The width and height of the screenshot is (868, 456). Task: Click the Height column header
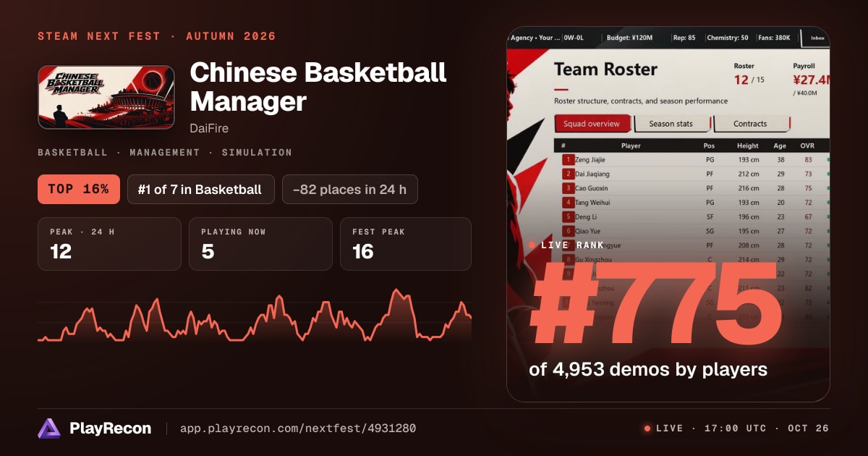pos(748,145)
